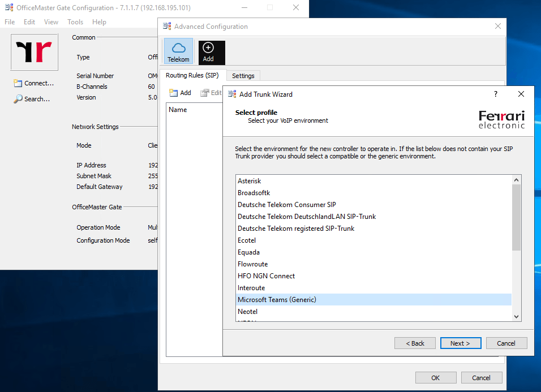The height and width of the screenshot is (392, 541).
Task: Click Edit in Routing Rules toolbar
Action: pyautogui.click(x=211, y=93)
